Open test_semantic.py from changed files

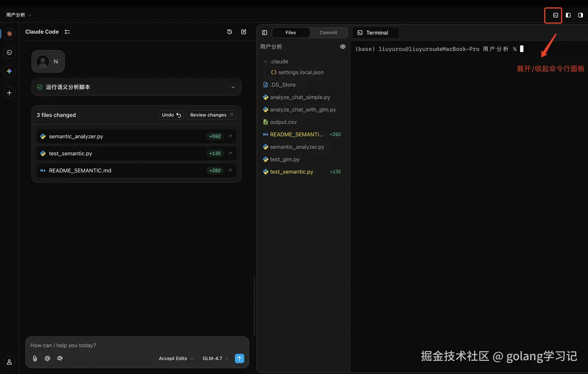click(136, 153)
